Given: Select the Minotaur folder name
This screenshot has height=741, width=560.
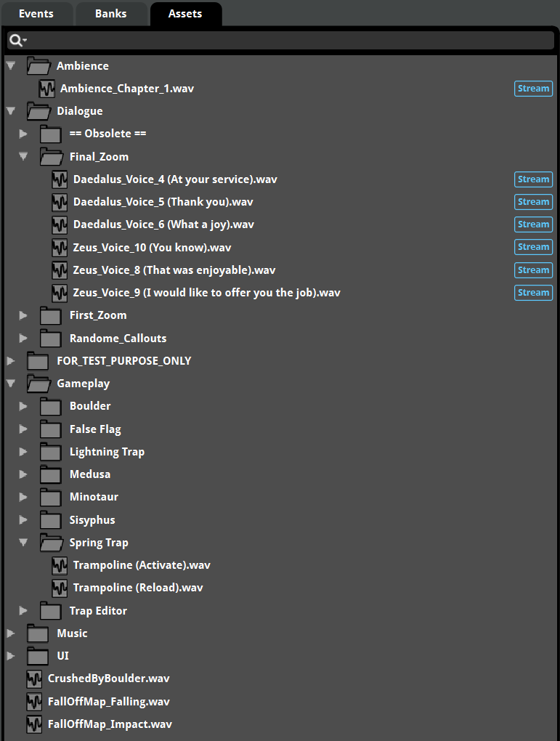Looking at the screenshot, I should (94, 497).
